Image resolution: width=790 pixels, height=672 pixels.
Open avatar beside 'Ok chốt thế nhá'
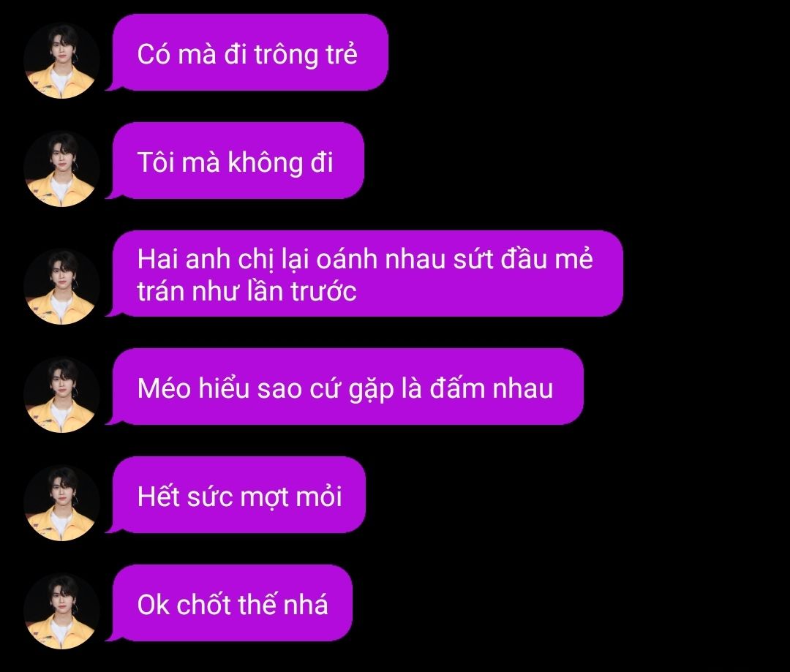click(61, 611)
